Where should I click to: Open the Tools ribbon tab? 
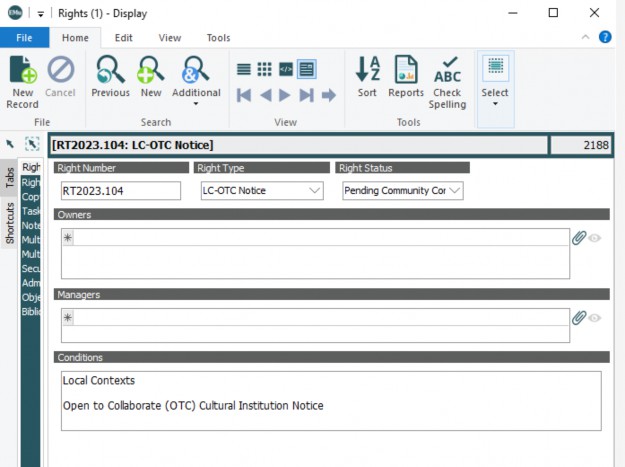[218, 38]
